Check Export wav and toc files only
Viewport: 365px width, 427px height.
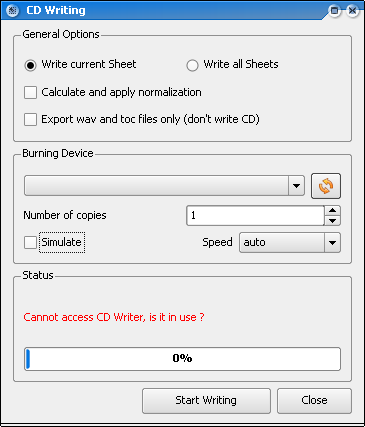coord(30,119)
